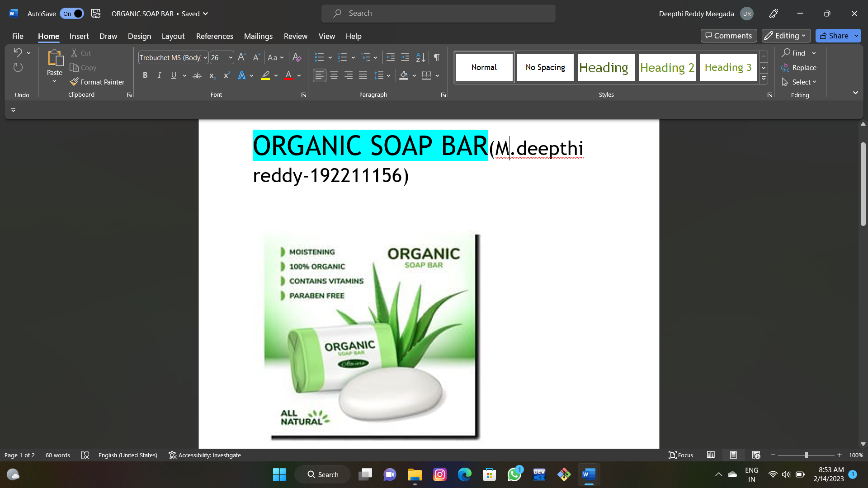The width and height of the screenshot is (868, 488).
Task: Apply the yellow text highlight color
Action: click(x=265, y=75)
